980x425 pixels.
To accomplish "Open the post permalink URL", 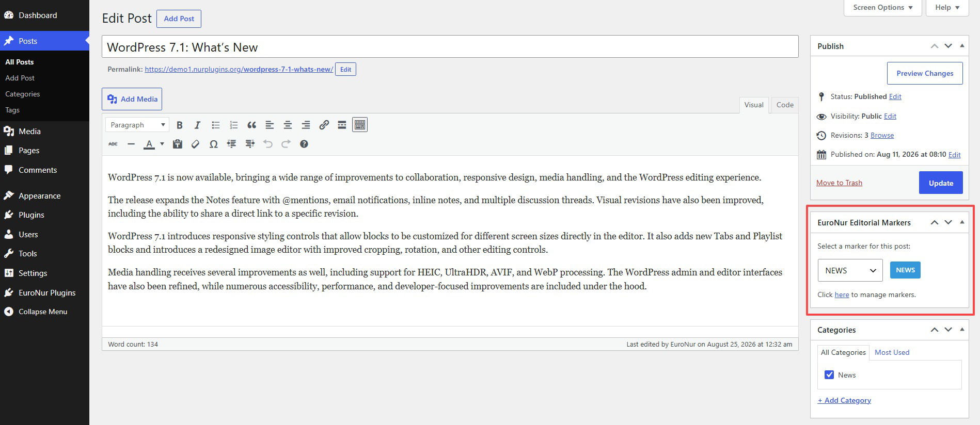I will 239,69.
